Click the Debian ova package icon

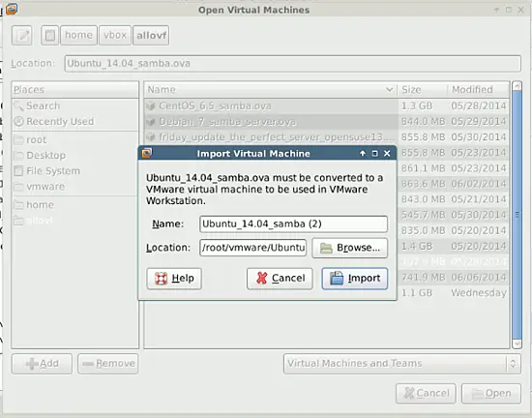click(151, 122)
